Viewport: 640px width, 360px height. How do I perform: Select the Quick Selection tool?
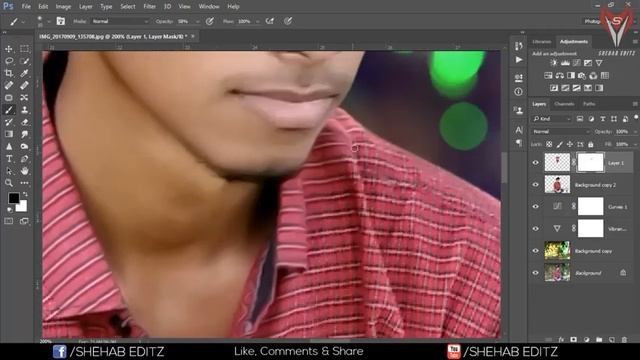pos(24,61)
